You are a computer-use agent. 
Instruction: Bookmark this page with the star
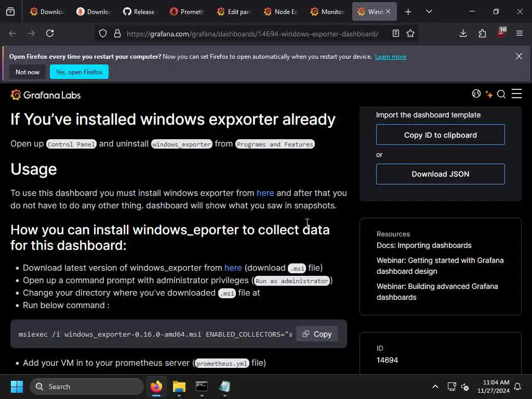point(410,34)
